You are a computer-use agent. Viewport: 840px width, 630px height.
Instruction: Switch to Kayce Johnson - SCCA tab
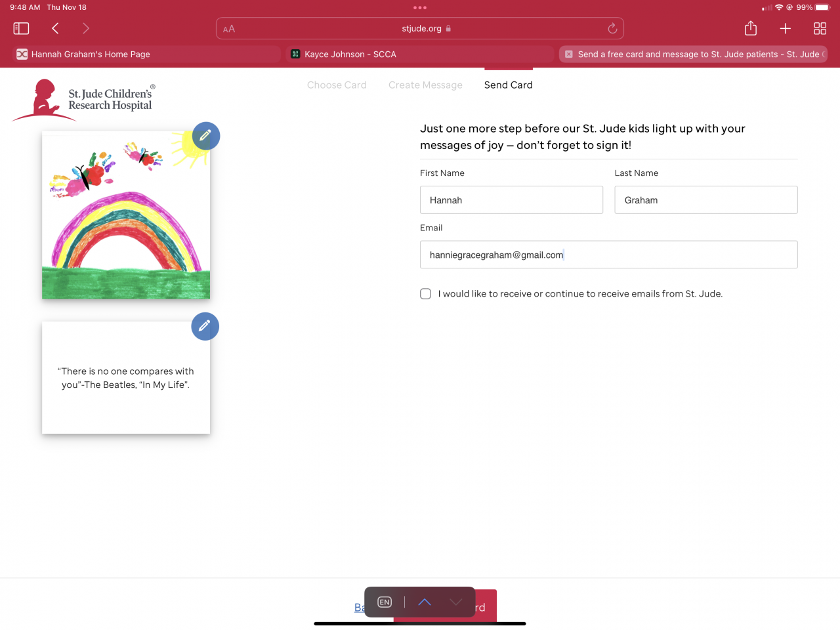pyautogui.click(x=419, y=54)
